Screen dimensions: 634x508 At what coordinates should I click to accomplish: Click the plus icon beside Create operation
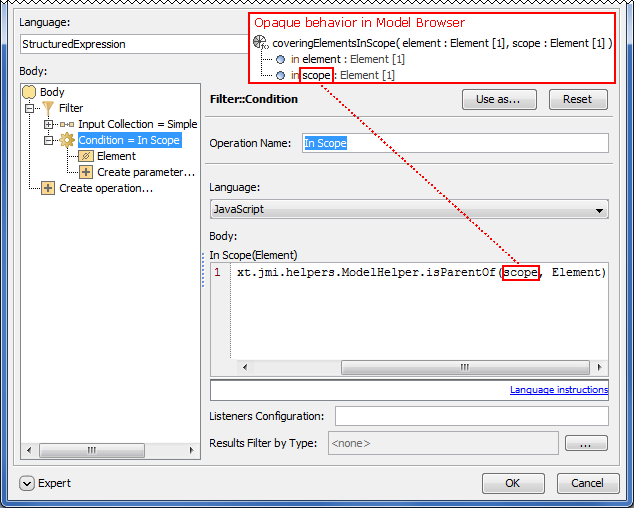coord(48,188)
